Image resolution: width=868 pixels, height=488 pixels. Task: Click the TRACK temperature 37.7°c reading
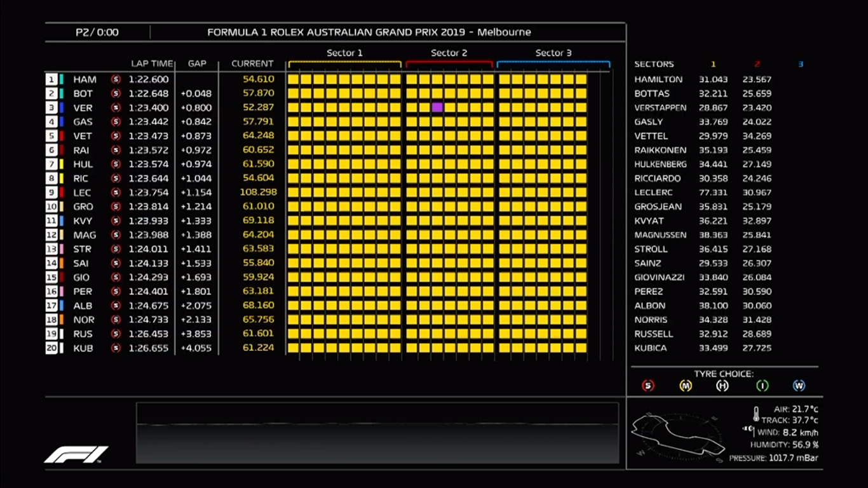(789, 420)
